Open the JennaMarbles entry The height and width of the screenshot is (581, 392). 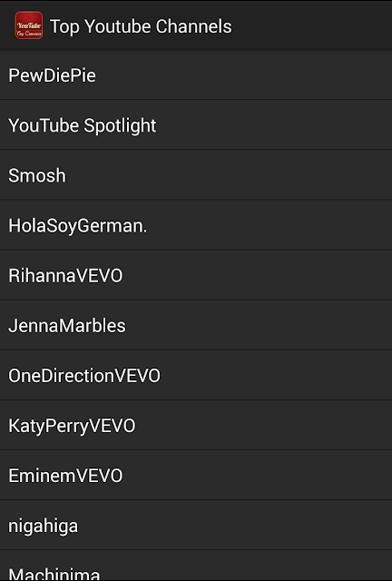196,325
